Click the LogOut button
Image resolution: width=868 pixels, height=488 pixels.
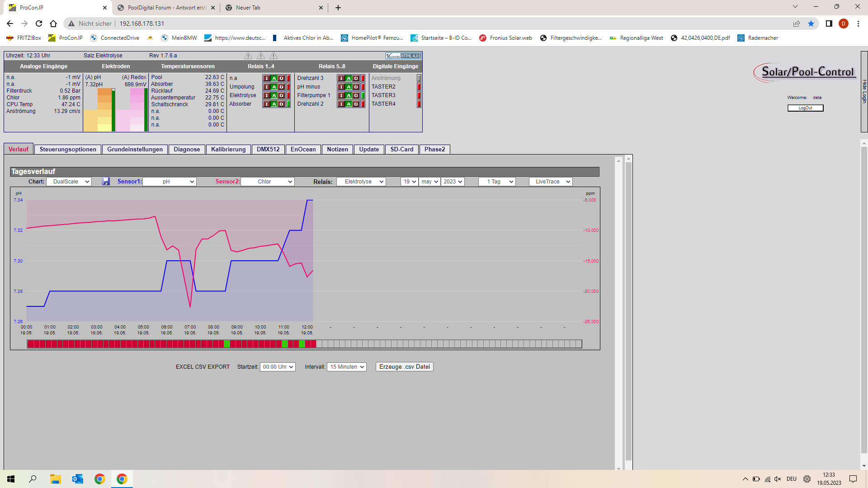pos(805,108)
